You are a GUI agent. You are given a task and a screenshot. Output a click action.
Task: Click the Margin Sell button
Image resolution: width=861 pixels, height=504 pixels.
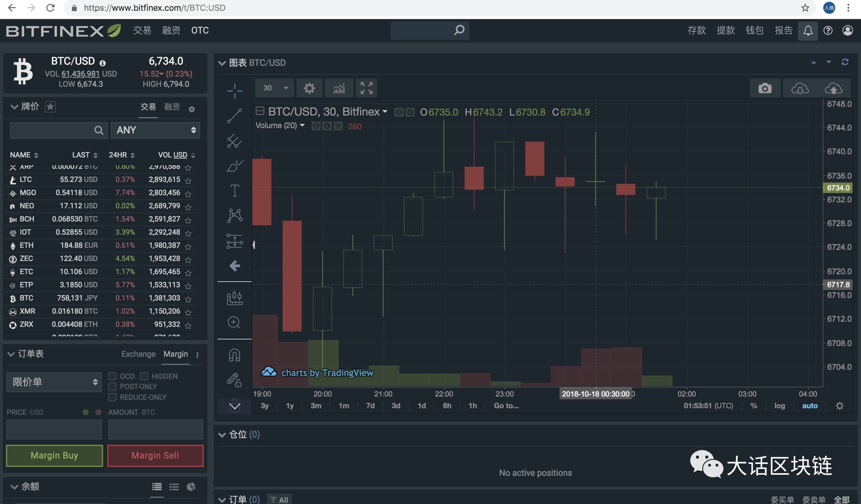pyautogui.click(x=155, y=456)
